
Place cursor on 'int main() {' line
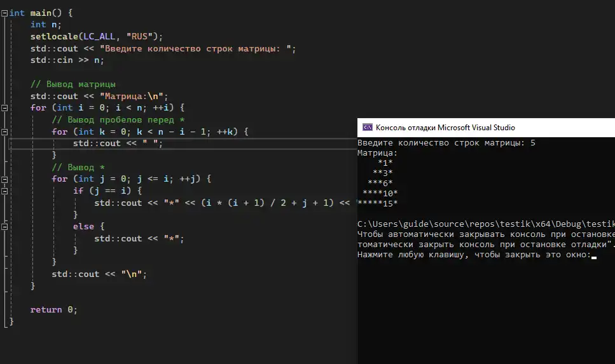pyautogui.click(x=41, y=13)
